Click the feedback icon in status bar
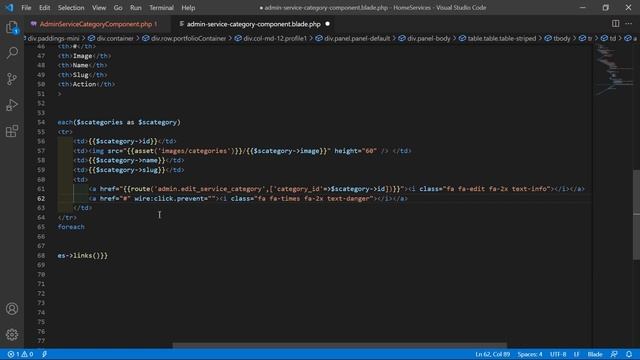The image size is (640, 360). (614, 354)
